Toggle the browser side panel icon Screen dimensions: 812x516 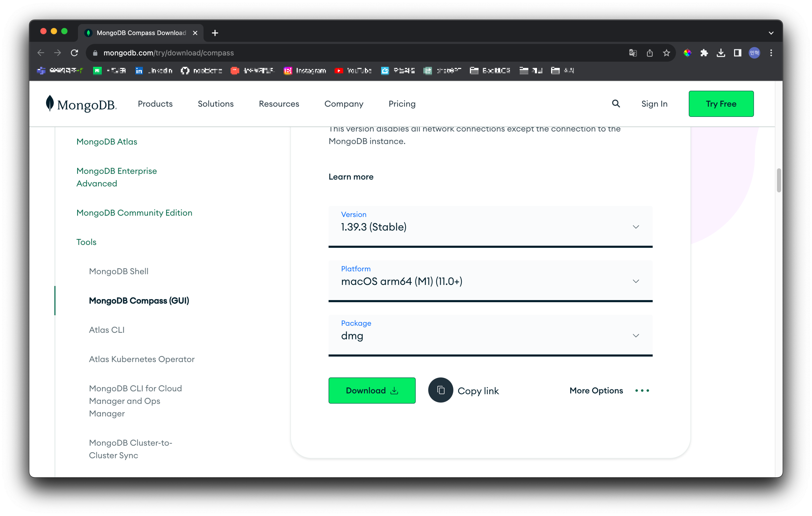coord(738,53)
